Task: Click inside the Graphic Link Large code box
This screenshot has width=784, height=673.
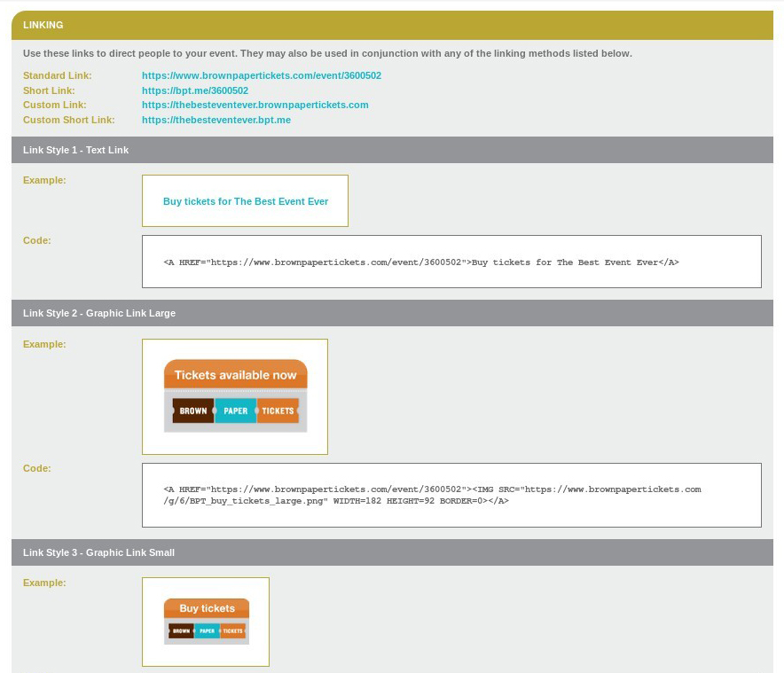Action: coord(451,495)
